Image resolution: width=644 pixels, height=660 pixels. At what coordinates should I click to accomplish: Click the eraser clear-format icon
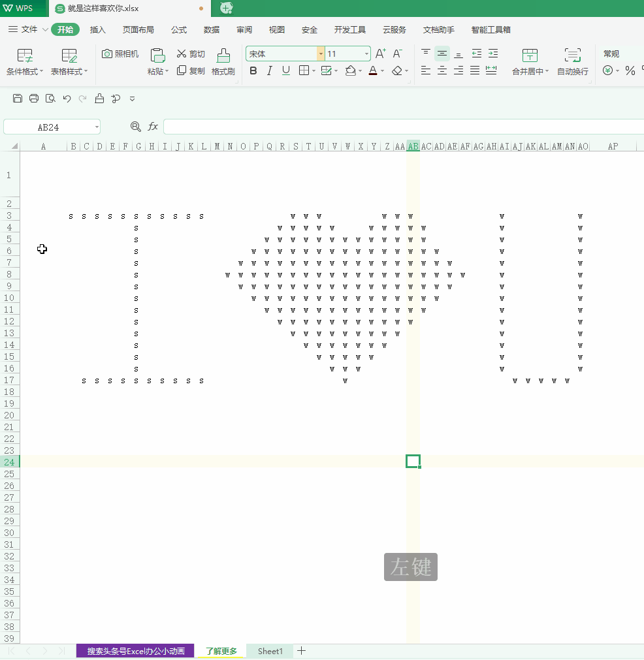(x=396, y=71)
